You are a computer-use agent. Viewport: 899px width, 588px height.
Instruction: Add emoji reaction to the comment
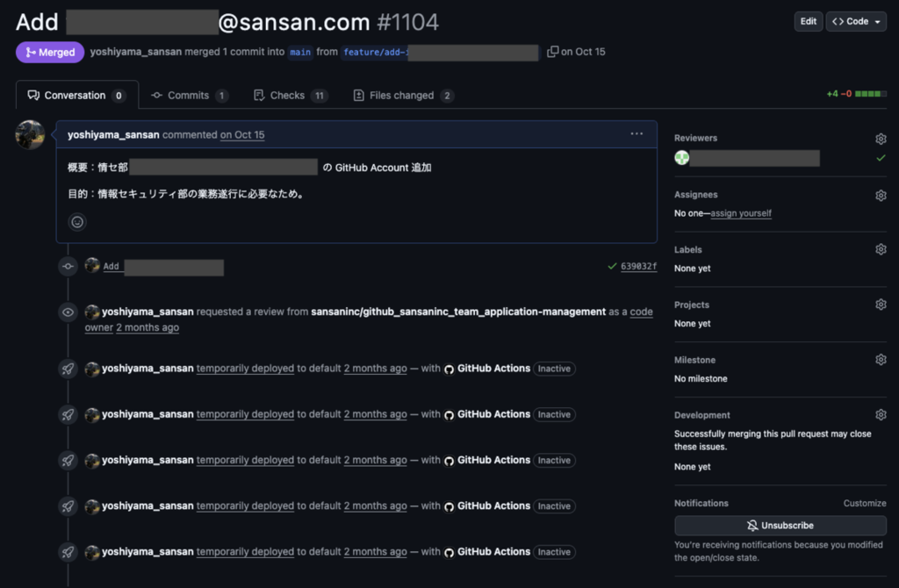(x=77, y=222)
